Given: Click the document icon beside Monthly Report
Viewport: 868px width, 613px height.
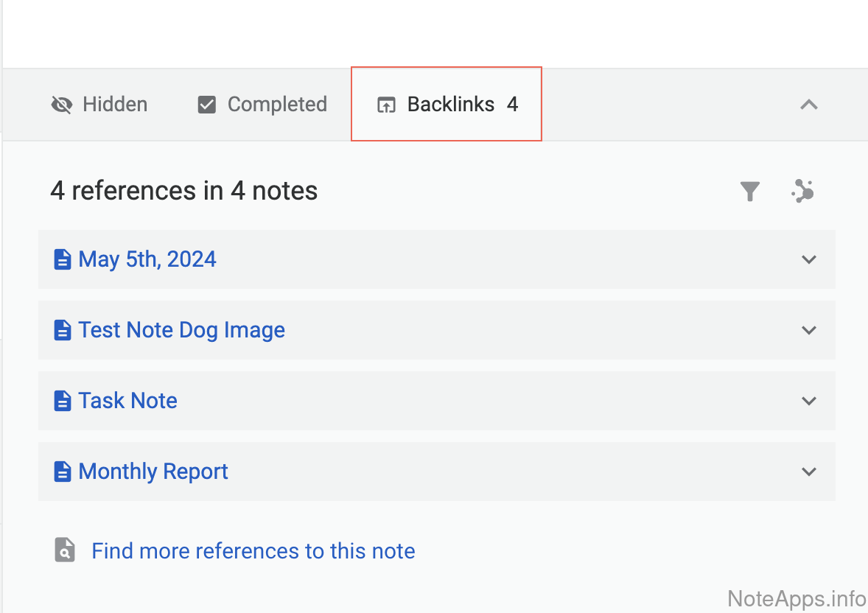Looking at the screenshot, I should (x=63, y=472).
